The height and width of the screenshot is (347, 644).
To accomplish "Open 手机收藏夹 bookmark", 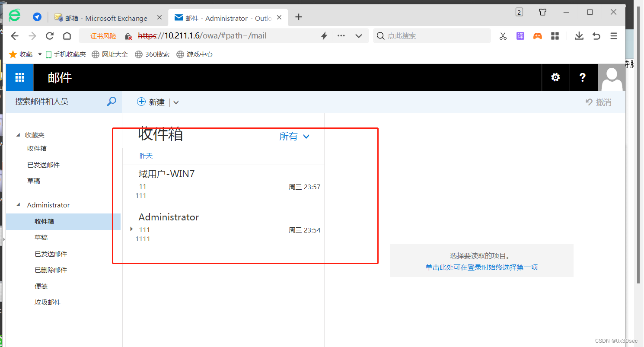I will (x=66, y=54).
